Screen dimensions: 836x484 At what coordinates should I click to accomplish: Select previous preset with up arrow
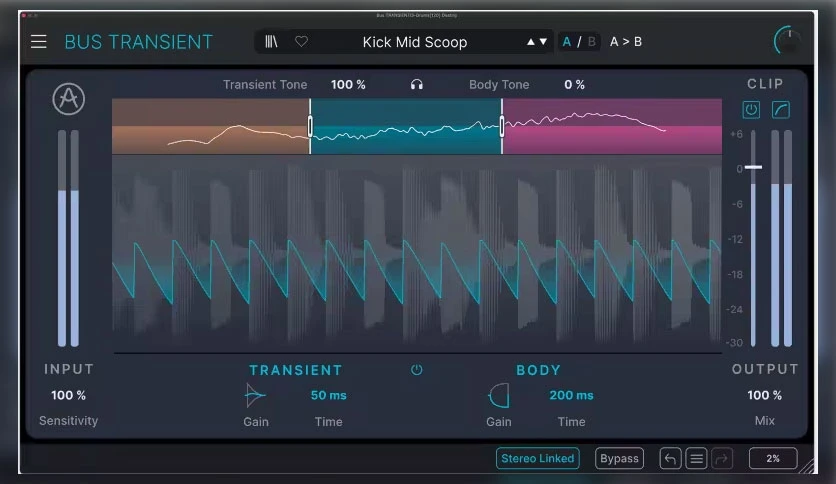point(530,42)
